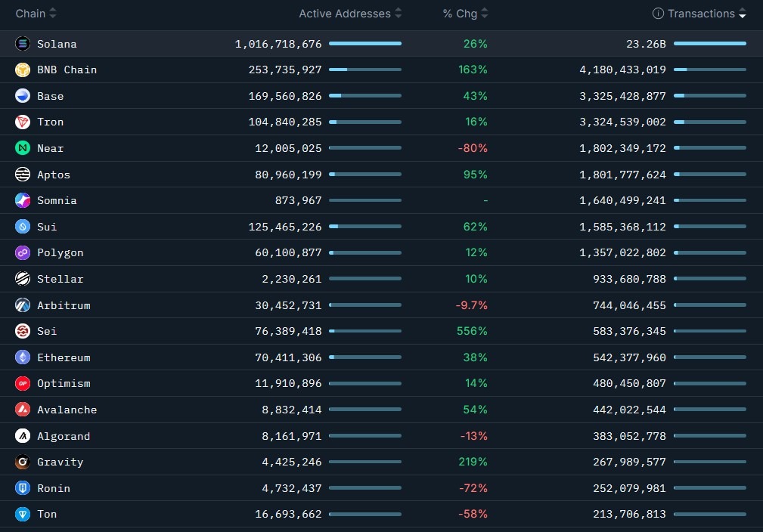Toggle sort on Transactions column arrow

743,14
